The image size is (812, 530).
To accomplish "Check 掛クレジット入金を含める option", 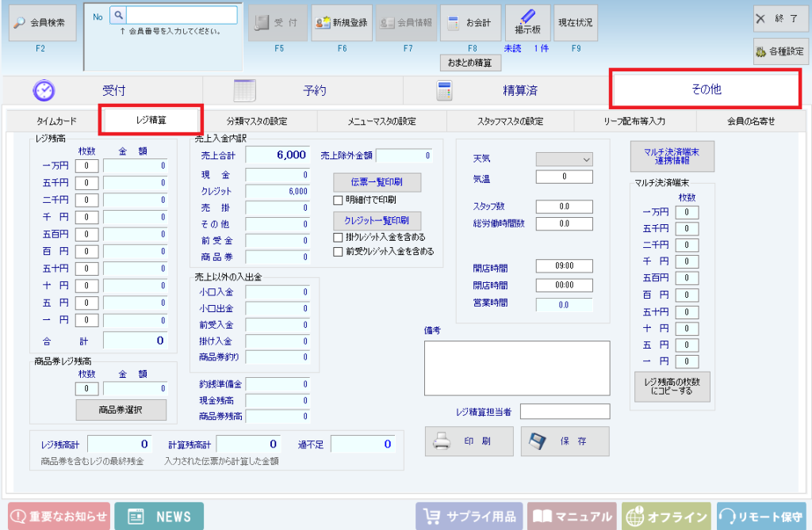I will click(x=338, y=237).
